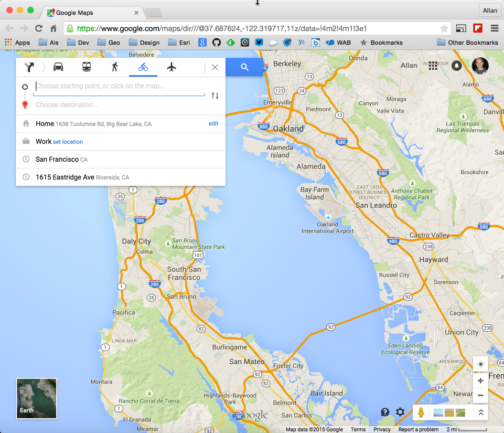Viewport: 504px width, 433px height.
Task: Open a new Chrome tab
Action: pyautogui.click(x=154, y=13)
